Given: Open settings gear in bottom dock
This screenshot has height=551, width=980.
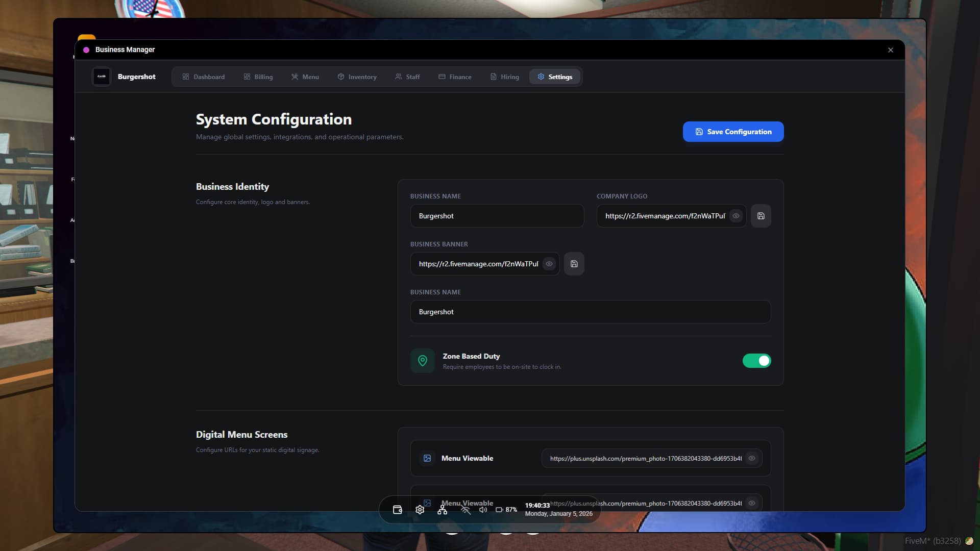Looking at the screenshot, I should (420, 510).
